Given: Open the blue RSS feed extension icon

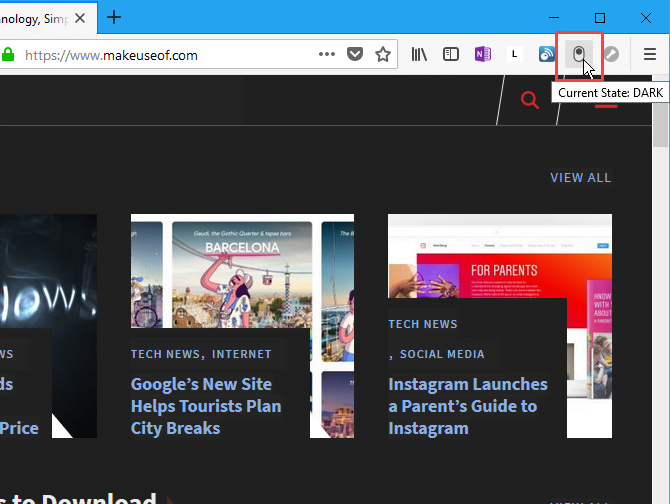Looking at the screenshot, I should click(x=546, y=54).
